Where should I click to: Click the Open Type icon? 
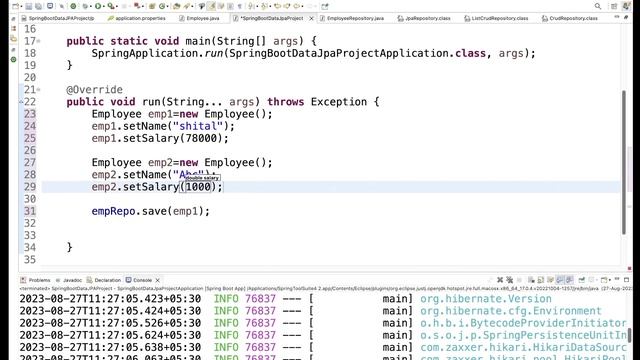pyautogui.click(x=176, y=7)
